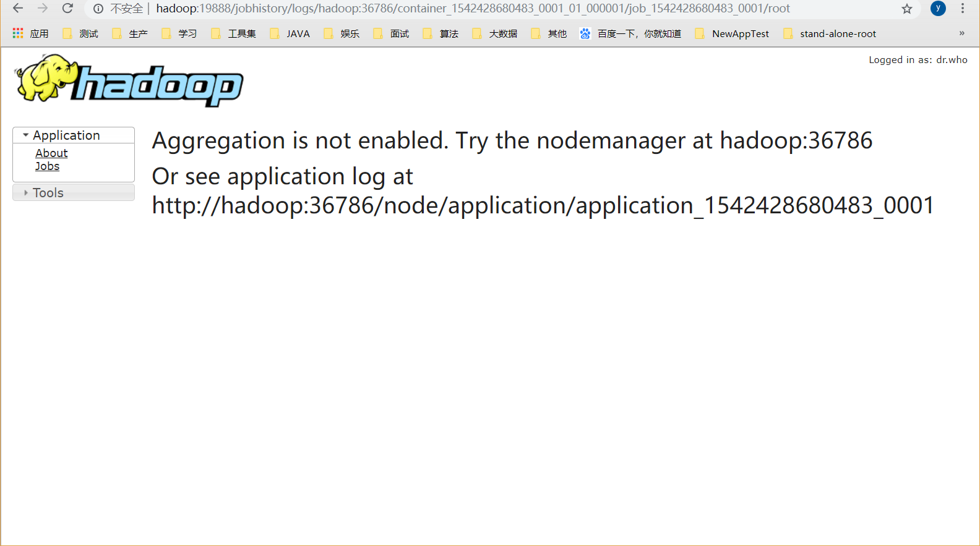This screenshot has width=980, height=546.
Task: Open the 面试 bookmark folder
Action: point(391,33)
